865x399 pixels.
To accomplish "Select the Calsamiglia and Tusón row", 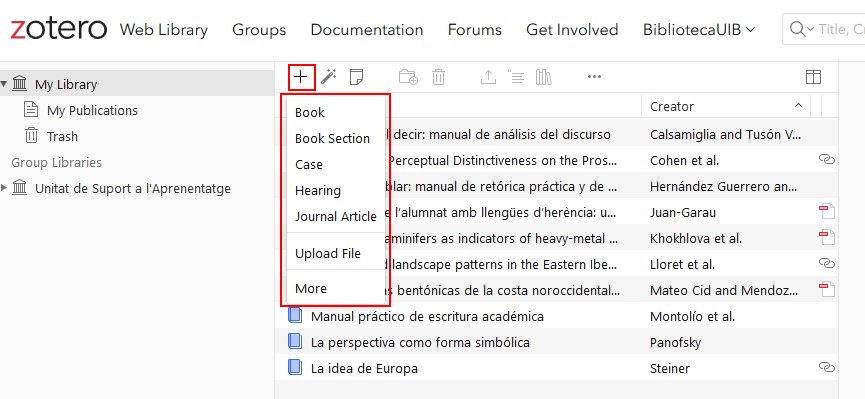I will point(556,134).
